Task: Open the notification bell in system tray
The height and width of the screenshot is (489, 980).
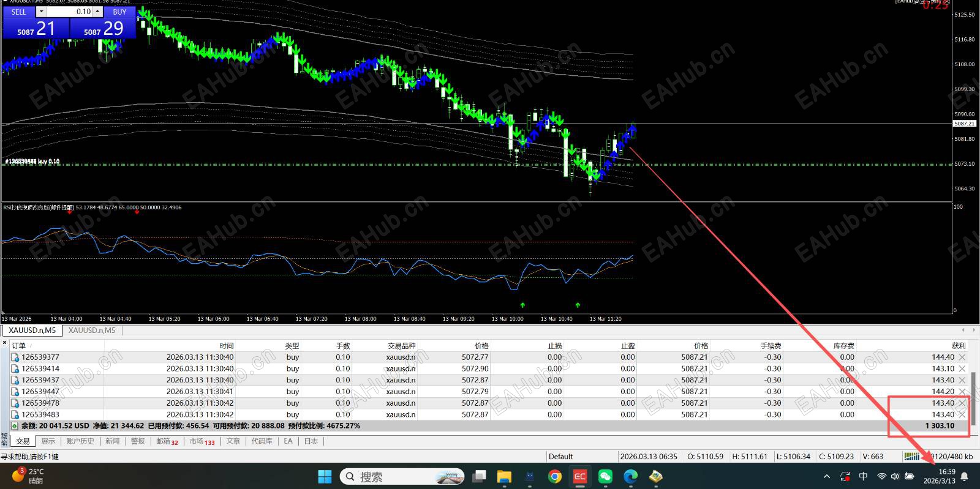Action: pos(965,477)
